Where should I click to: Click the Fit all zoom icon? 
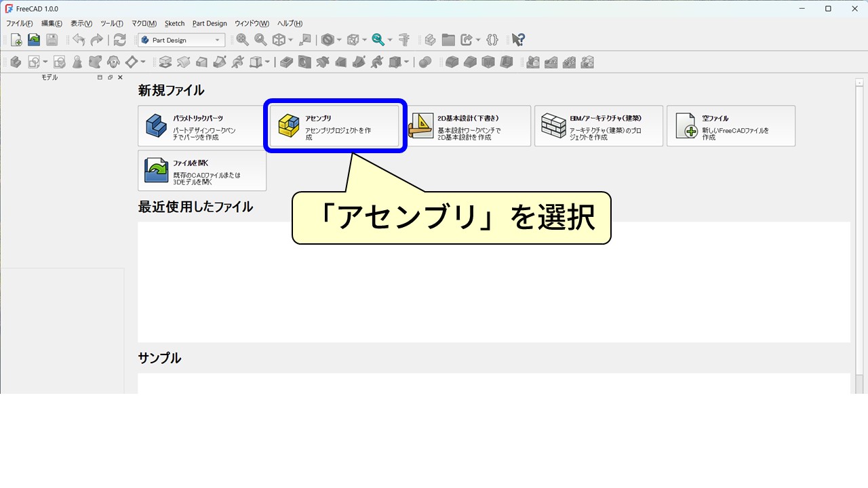tap(243, 40)
